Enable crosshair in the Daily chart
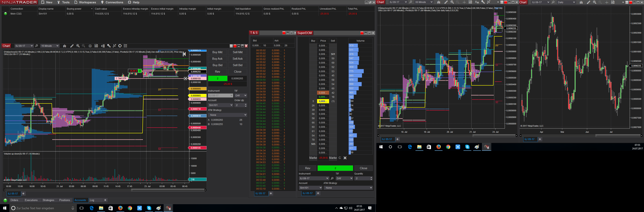Viewport: 644px width, 212px height. (x=607, y=2)
